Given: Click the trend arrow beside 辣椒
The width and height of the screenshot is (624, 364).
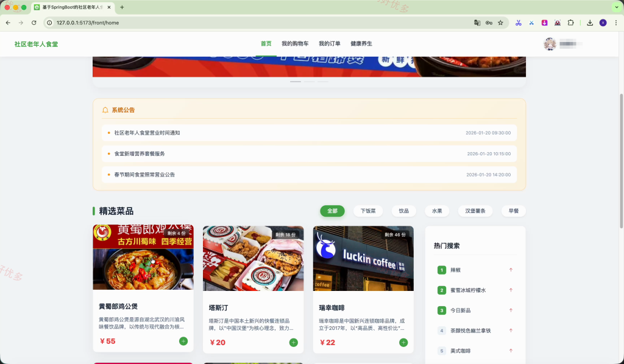Looking at the screenshot, I should (x=511, y=270).
